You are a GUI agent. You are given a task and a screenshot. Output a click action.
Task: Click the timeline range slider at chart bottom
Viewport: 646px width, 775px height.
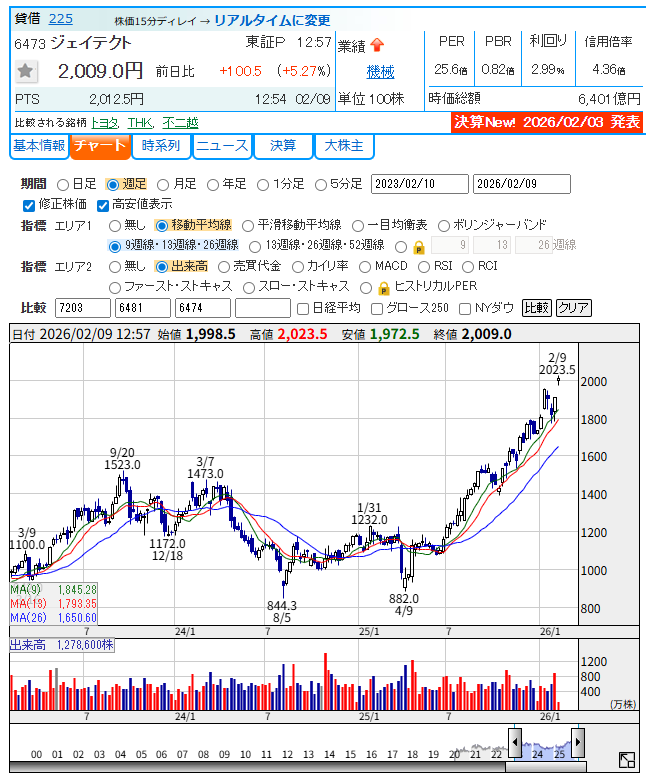pyautogui.click(x=545, y=743)
